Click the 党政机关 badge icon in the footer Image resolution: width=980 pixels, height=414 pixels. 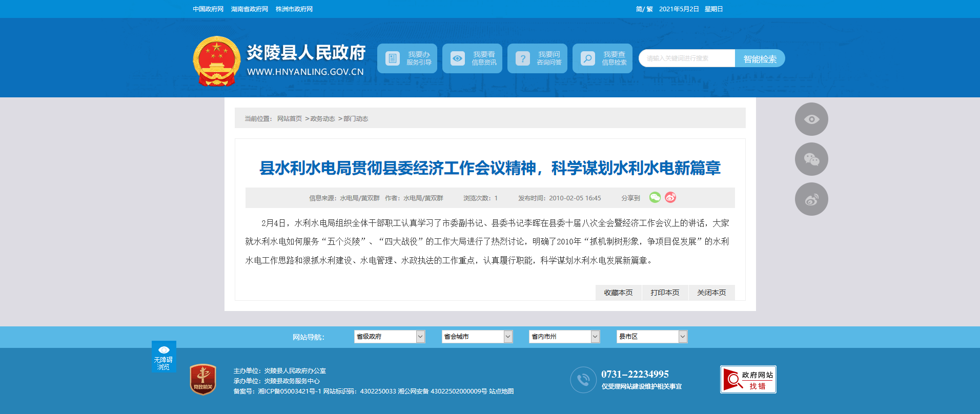tap(203, 379)
